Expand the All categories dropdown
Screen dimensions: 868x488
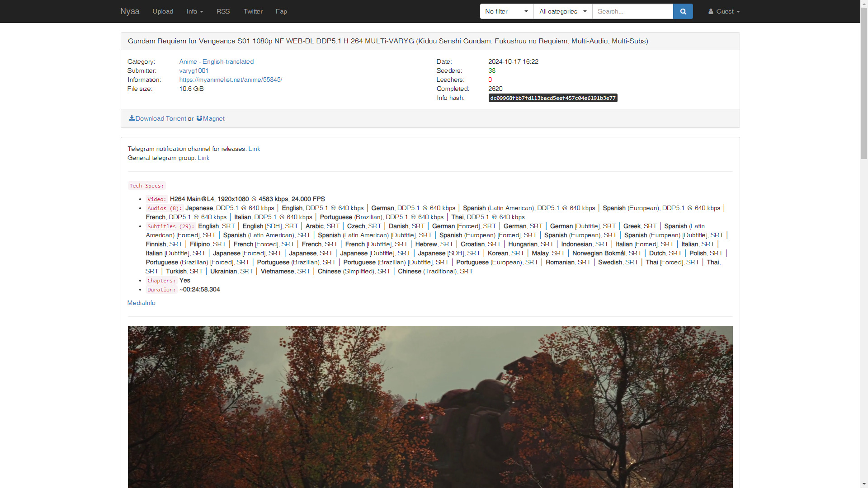(x=562, y=11)
